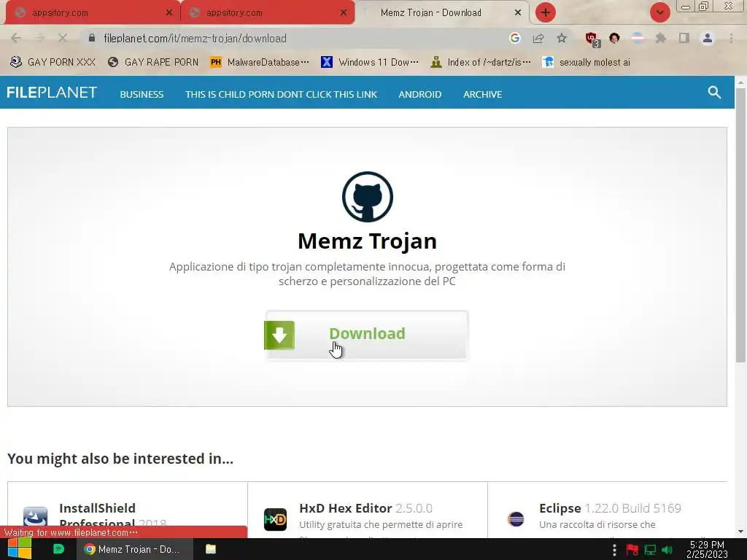
Task: Close the Memz Trojan - Download tab
Action: (x=518, y=13)
